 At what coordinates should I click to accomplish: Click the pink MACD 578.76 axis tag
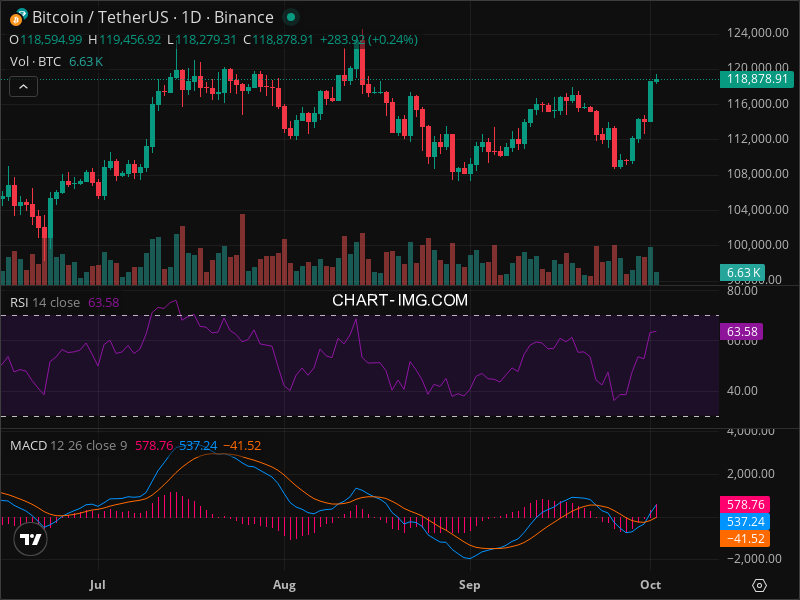742,506
